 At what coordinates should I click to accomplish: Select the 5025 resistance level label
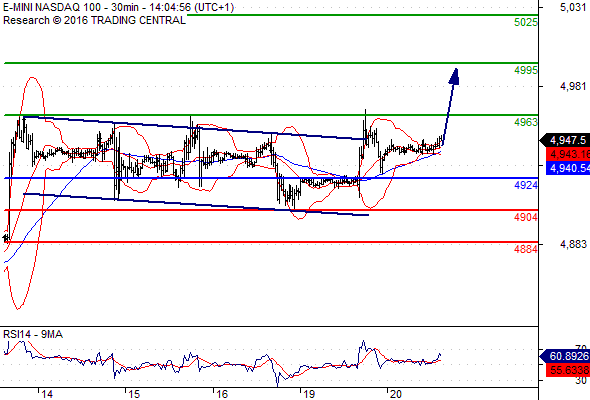526,22
